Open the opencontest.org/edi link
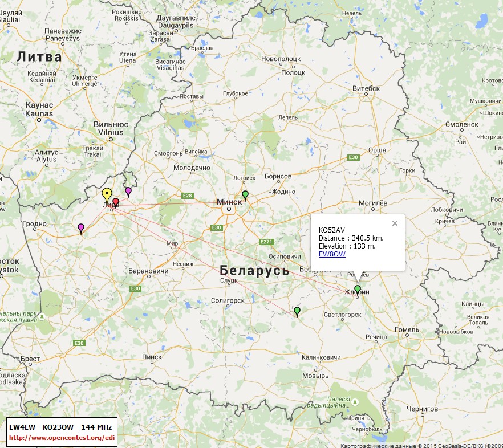This screenshot has width=503, height=448. click(x=62, y=438)
